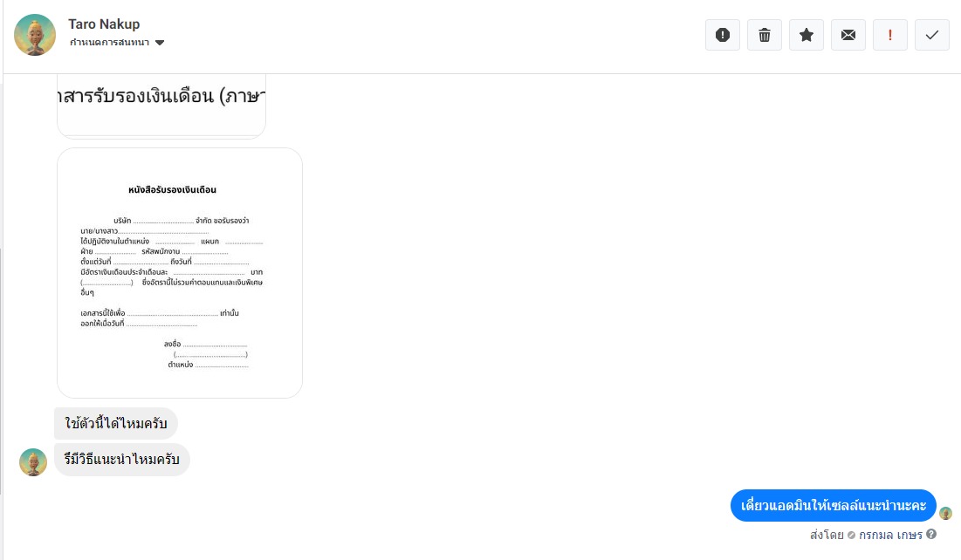
Task: Delete conversation with the trash icon
Action: click(x=764, y=35)
